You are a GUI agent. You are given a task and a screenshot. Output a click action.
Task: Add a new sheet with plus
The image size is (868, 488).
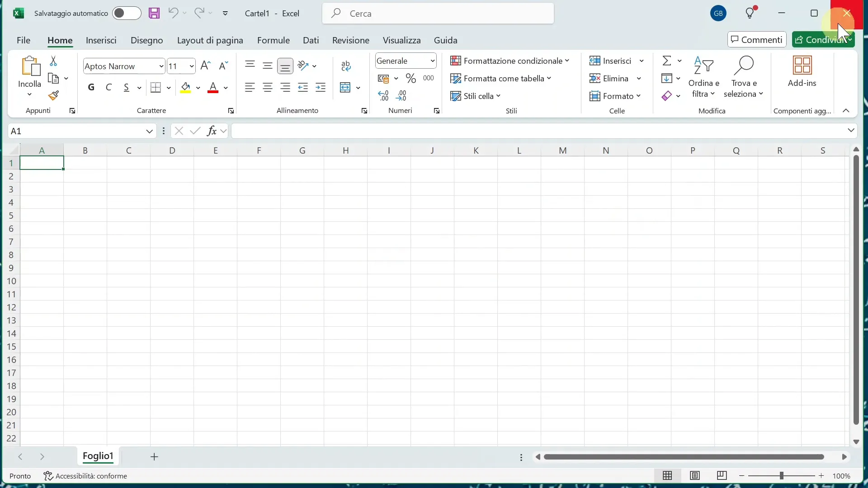[x=155, y=457]
